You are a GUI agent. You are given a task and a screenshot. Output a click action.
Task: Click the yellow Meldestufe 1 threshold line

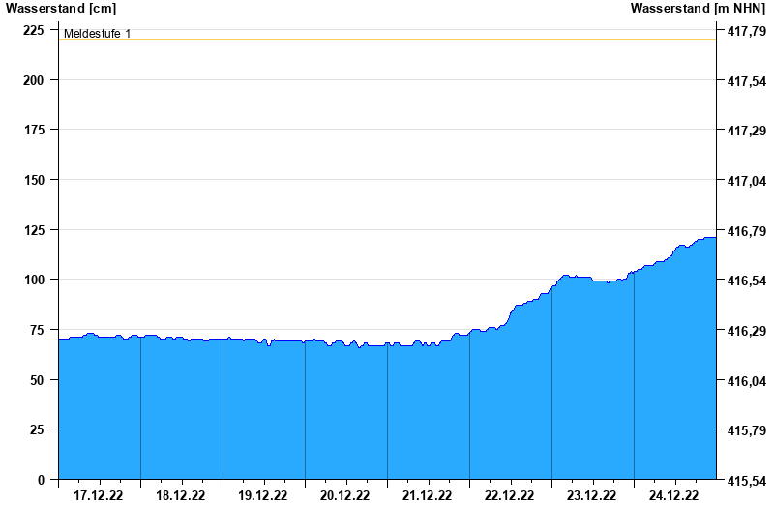(x=387, y=40)
